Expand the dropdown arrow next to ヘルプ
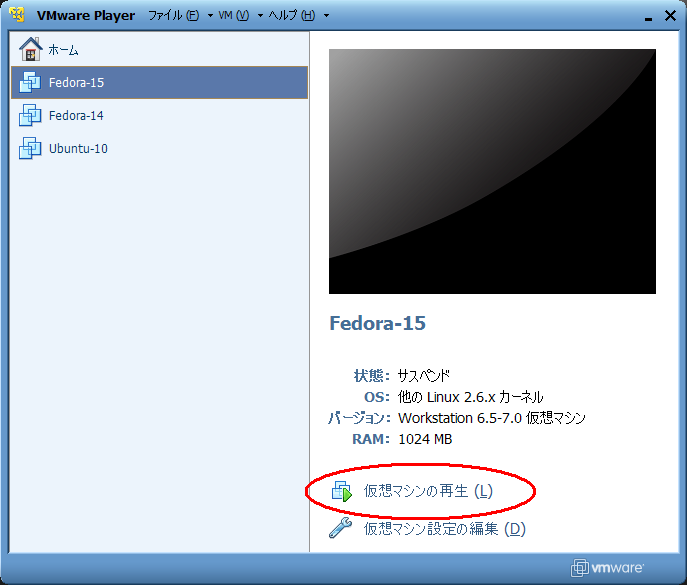This screenshot has width=687, height=585. pos(326,16)
